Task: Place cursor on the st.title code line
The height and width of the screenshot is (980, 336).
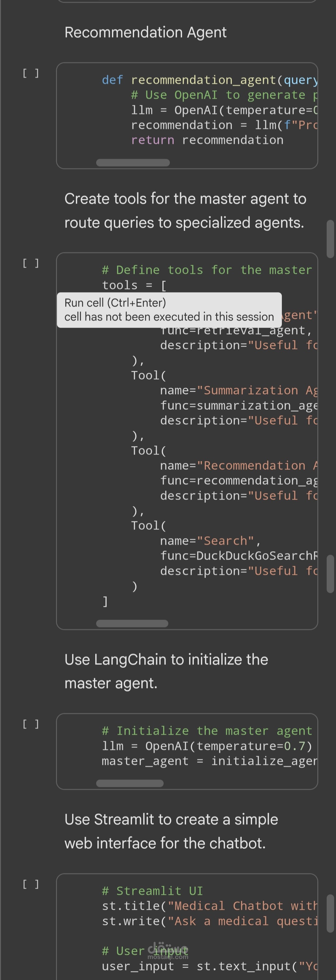Action: [209, 906]
